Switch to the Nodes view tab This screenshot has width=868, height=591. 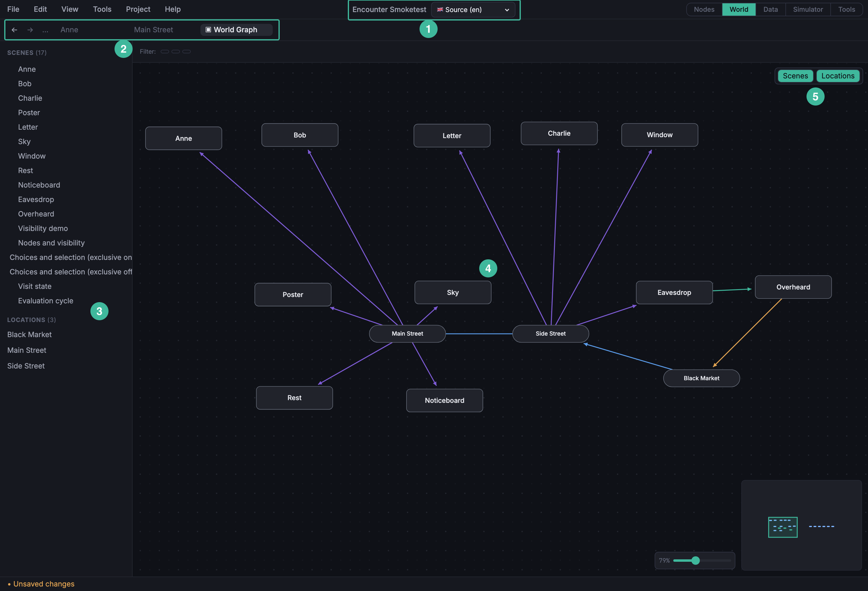tap(704, 9)
